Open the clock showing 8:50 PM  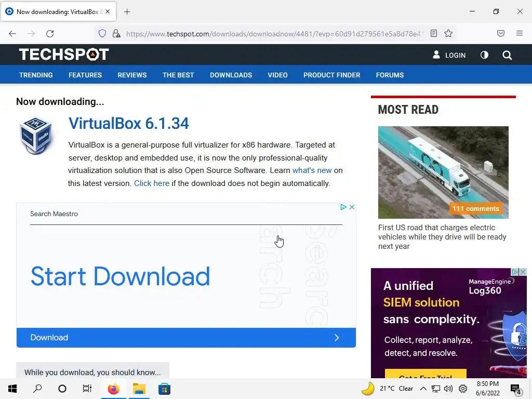click(487, 389)
